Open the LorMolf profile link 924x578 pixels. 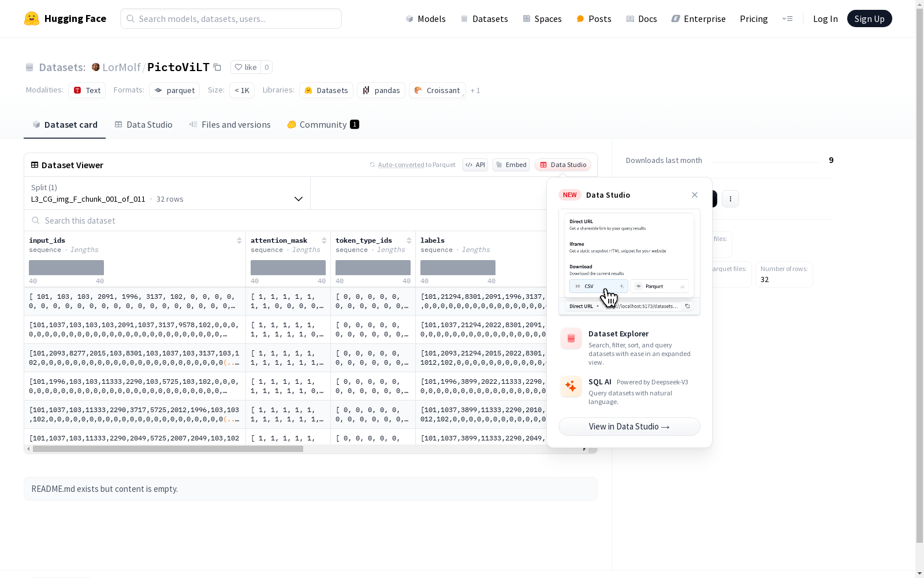(121, 67)
